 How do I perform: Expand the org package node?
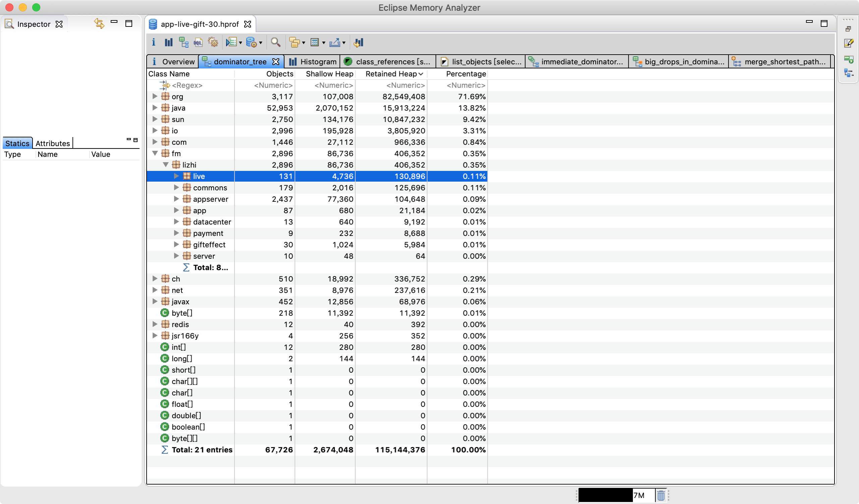[x=155, y=97]
